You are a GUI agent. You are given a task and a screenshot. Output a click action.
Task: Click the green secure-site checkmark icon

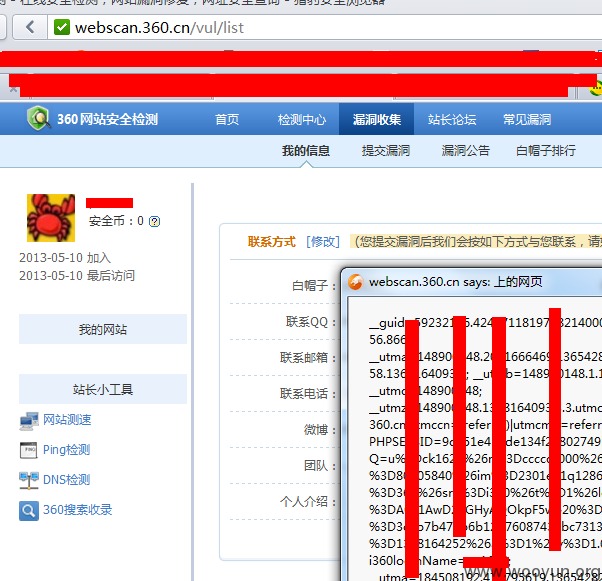[x=61, y=27]
